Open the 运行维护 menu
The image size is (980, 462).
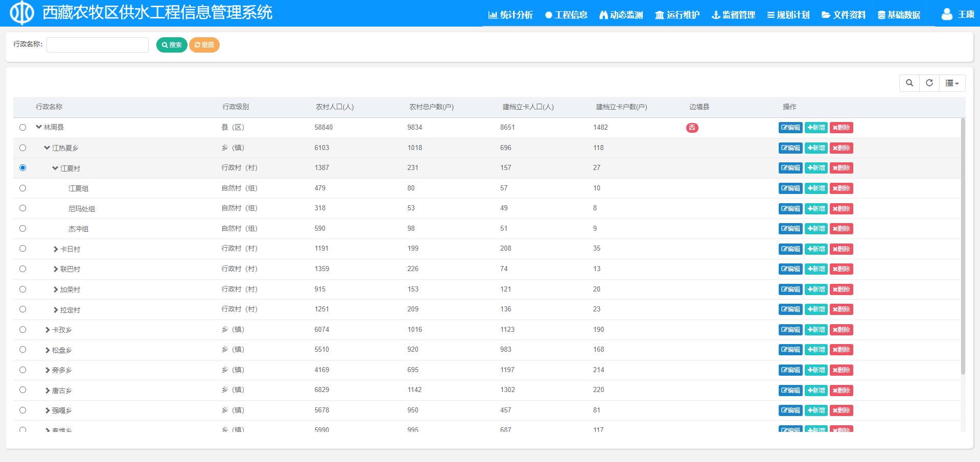coord(678,15)
